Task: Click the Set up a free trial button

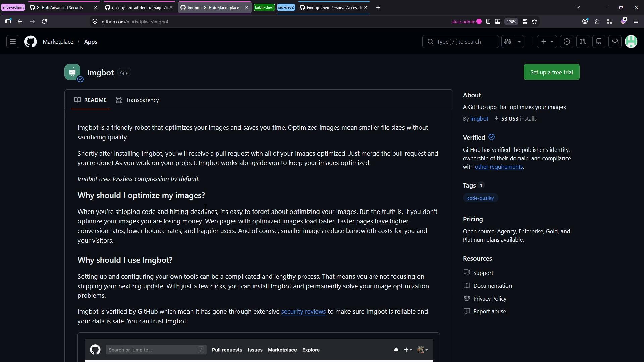Action: [551, 72]
